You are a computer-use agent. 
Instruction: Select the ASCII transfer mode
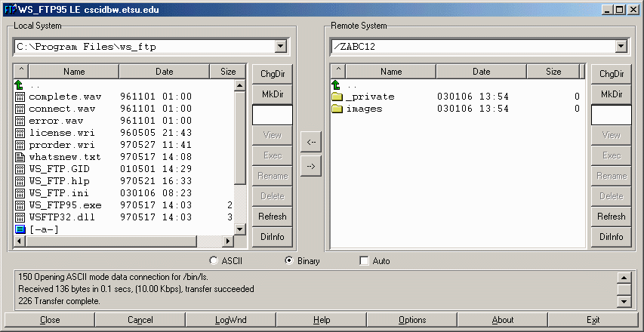(x=214, y=261)
